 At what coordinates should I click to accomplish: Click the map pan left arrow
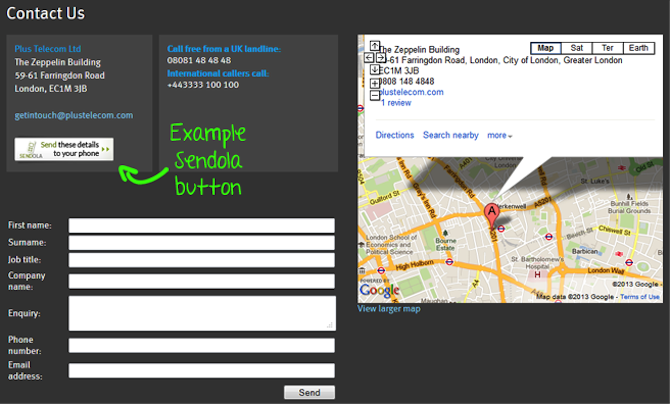[x=368, y=58]
